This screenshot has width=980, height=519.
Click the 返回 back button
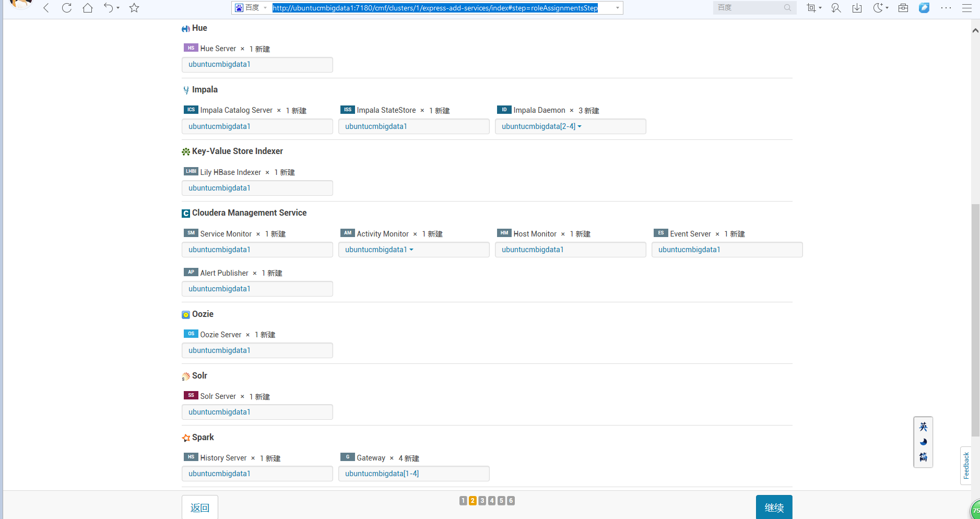click(200, 508)
